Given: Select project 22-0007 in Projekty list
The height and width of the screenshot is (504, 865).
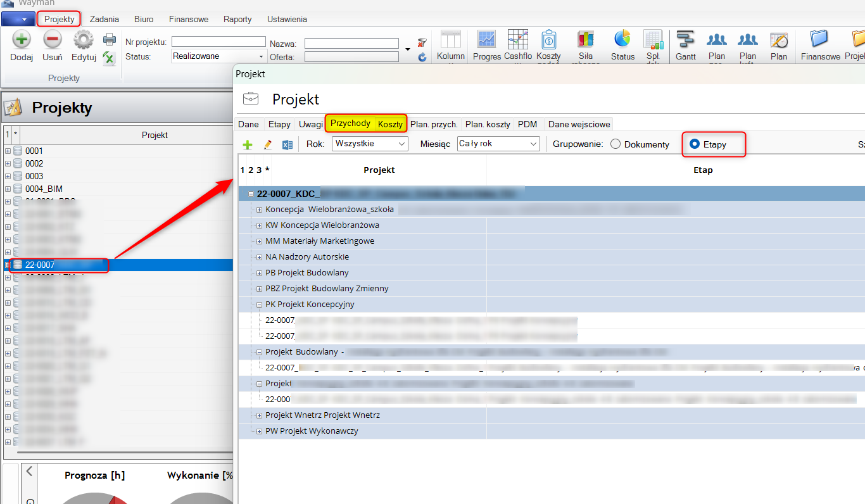Looking at the screenshot, I should click(118, 265).
